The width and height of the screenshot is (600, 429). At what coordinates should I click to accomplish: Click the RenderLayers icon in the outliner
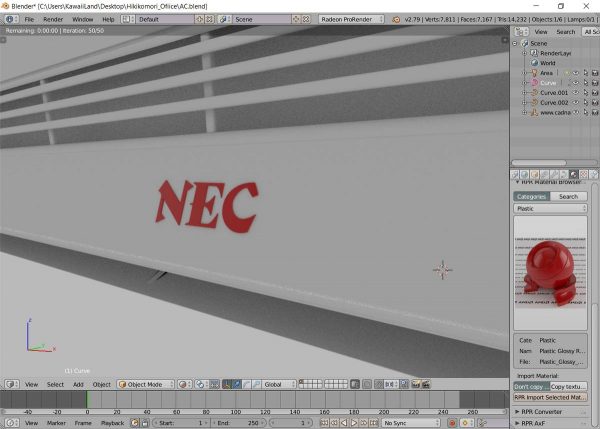(x=534, y=52)
